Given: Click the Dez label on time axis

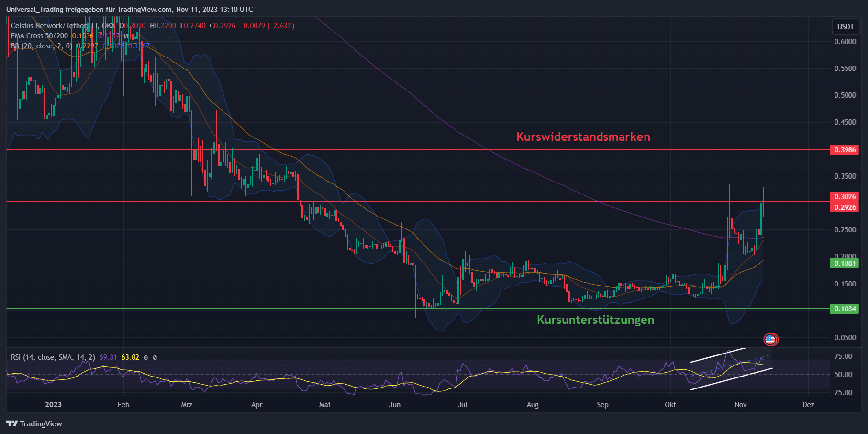Looking at the screenshot, I should click(808, 405).
